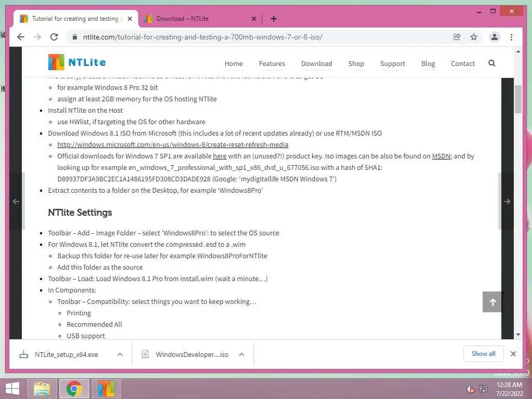Select the Tutorial for creating and testing tab

(75, 19)
